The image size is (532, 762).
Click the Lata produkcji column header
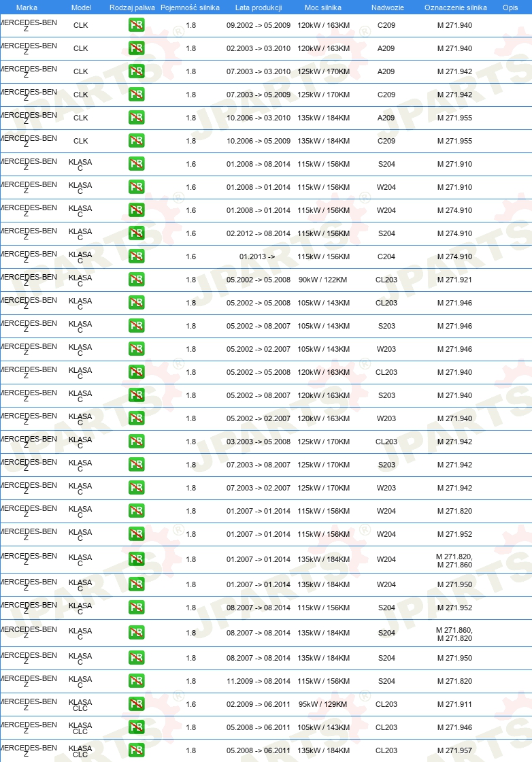pyautogui.click(x=259, y=7)
